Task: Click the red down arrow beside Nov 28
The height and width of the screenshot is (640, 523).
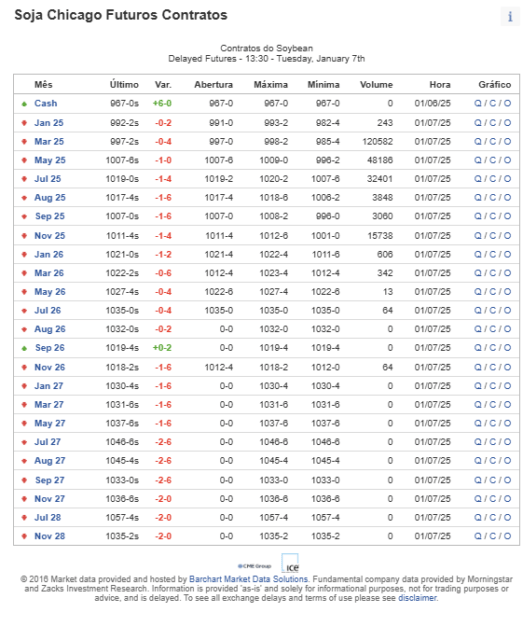Action: [x=24, y=536]
